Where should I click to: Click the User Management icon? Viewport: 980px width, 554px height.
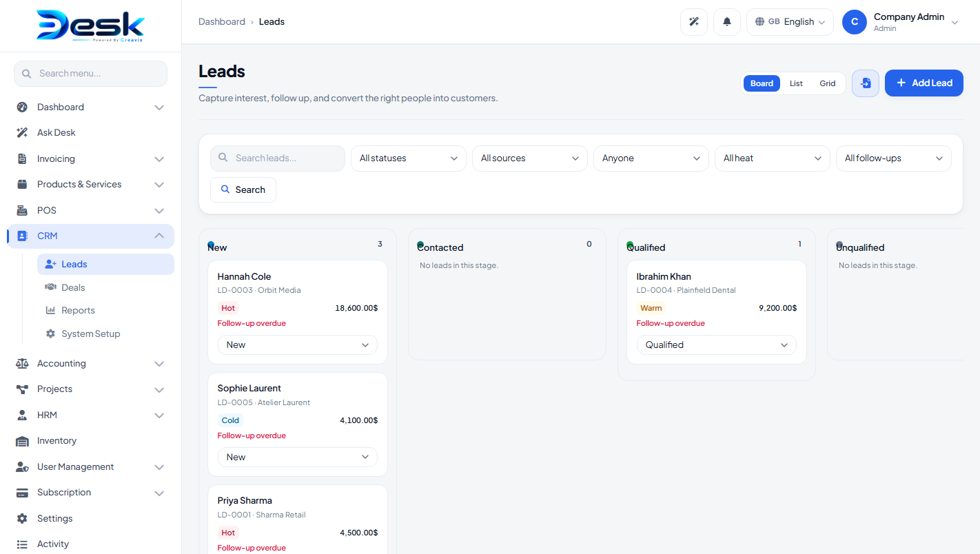(22, 466)
